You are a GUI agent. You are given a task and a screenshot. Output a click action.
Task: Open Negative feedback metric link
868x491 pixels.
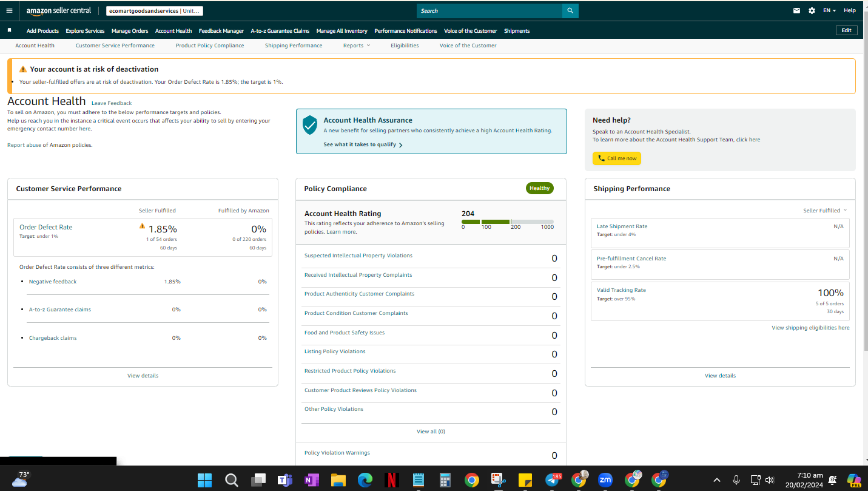click(53, 282)
